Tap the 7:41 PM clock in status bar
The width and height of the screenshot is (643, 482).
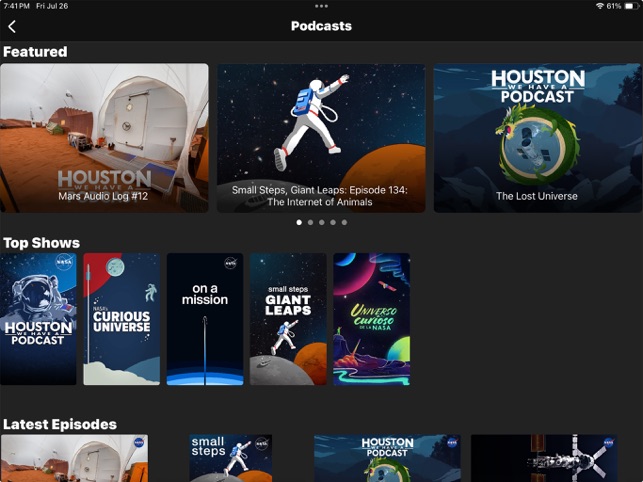(16, 6)
